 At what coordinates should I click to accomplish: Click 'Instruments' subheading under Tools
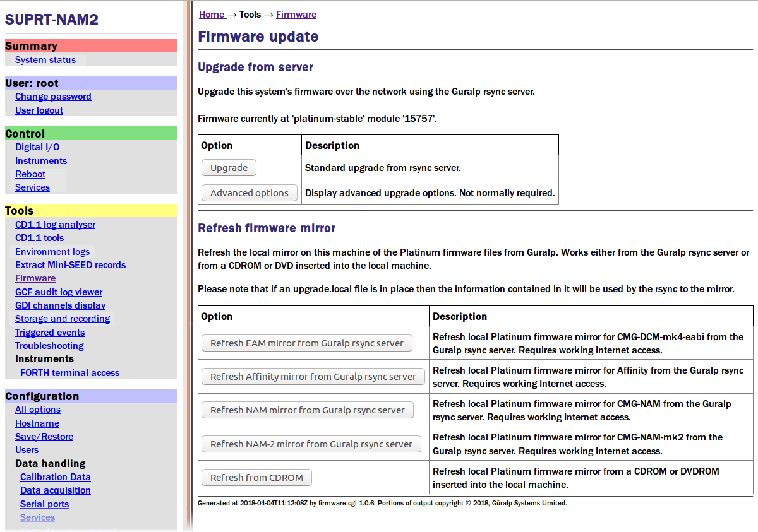pyautogui.click(x=44, y=359)
